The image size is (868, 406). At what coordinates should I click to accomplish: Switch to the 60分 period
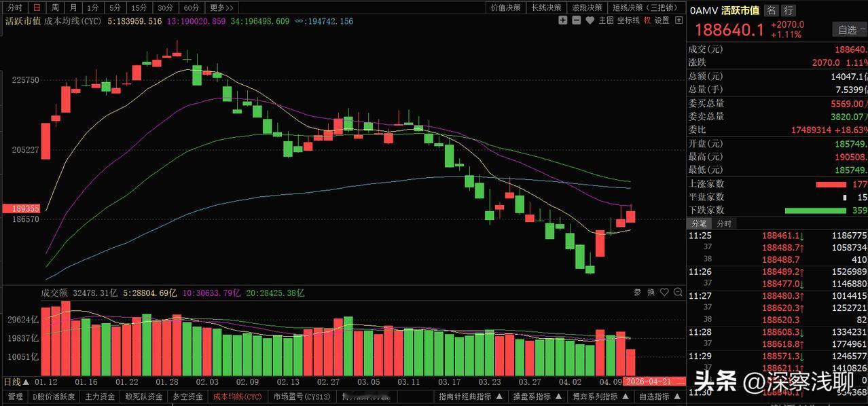point(192,7)
